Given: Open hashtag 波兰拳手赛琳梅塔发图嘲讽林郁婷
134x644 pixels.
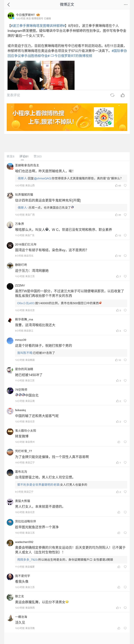Looking at the screenshot, I should click(x=38, y=26).
